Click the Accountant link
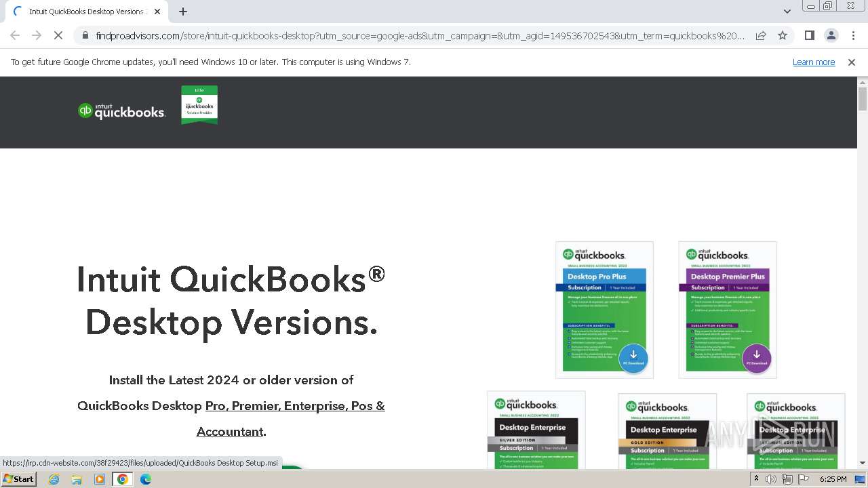This screenshot has width=868, height=488. point(230,432)
